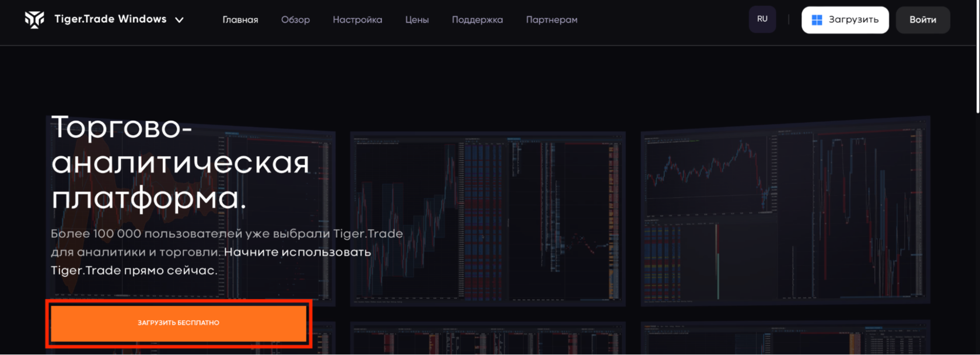
Task: Open the Обзор menu item
Action: (295, 20)
